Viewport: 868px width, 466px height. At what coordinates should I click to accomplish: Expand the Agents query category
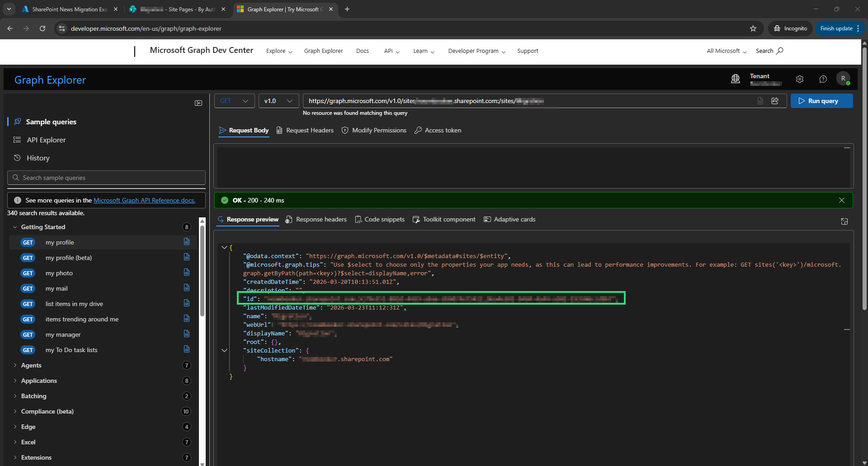pos(31,365)
